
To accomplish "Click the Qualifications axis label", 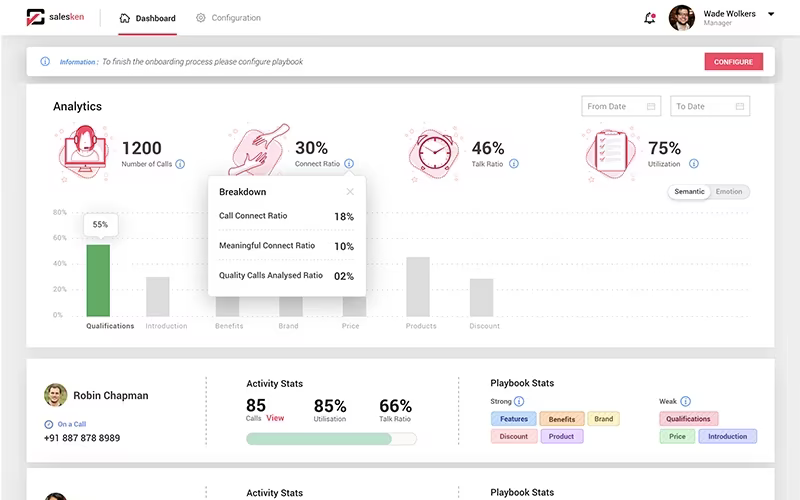I will tap(110, 326).
